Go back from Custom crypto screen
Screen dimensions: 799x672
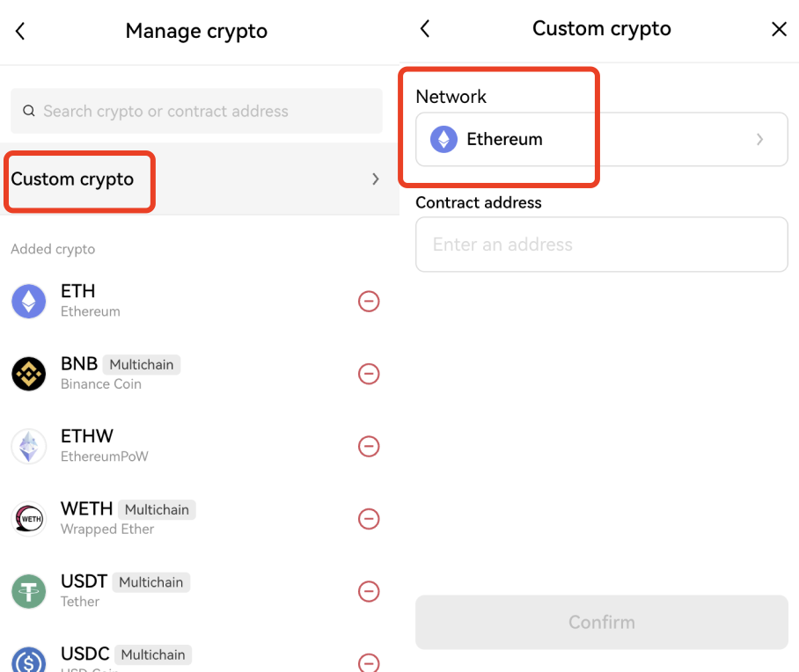click(x=425, y=28)
